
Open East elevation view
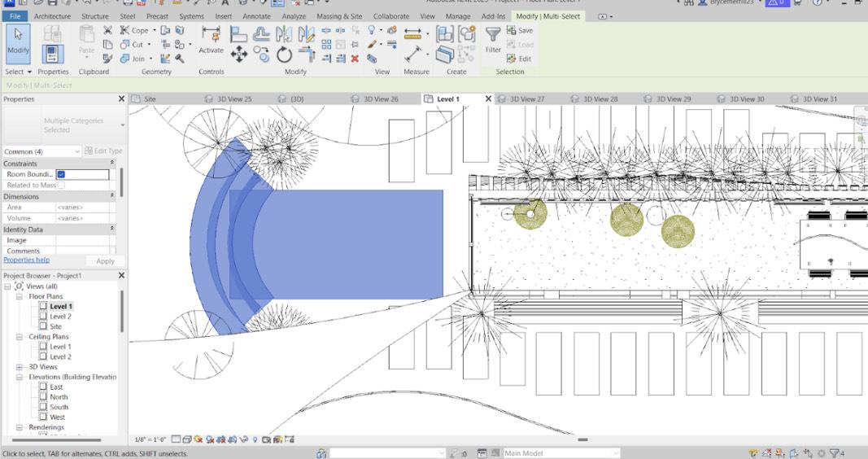56,387
